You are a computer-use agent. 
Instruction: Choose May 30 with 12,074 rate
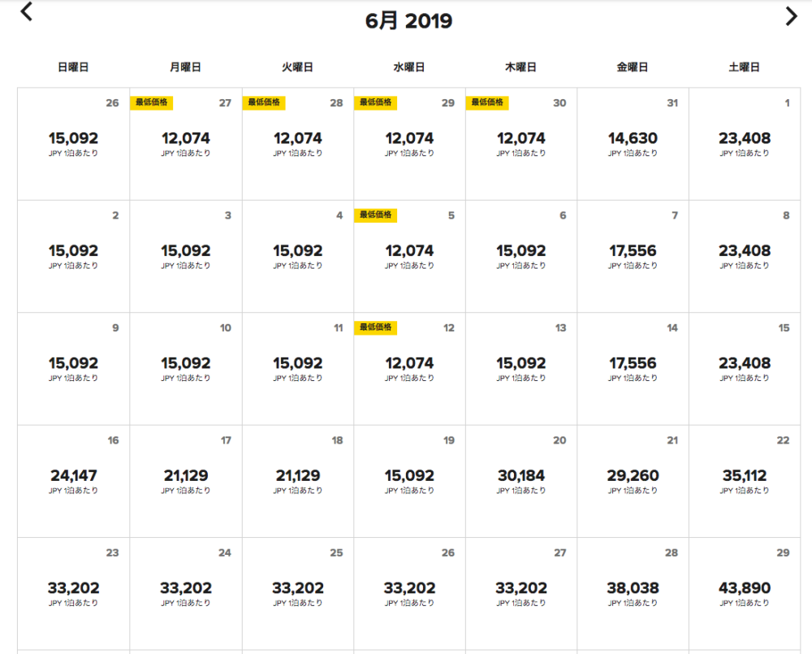(521, 144)
